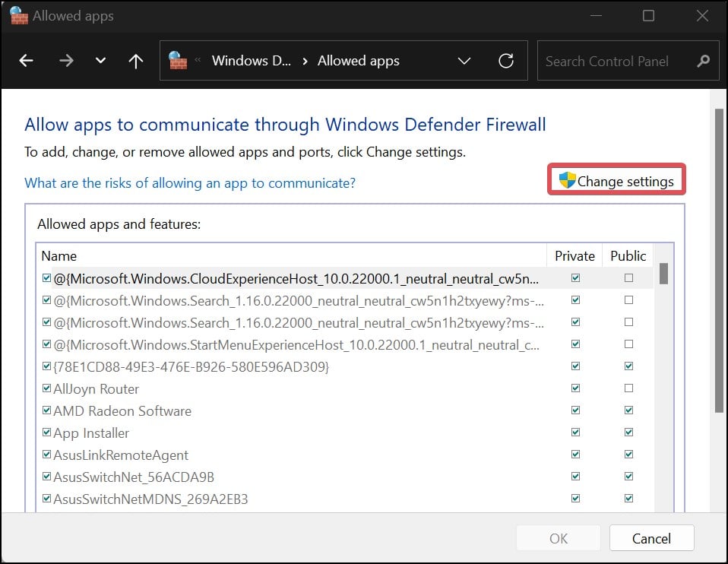Screen dimensions: 728x564
Task: Click the apps list scrollbar thumb
Action: [x=664, y=274]
